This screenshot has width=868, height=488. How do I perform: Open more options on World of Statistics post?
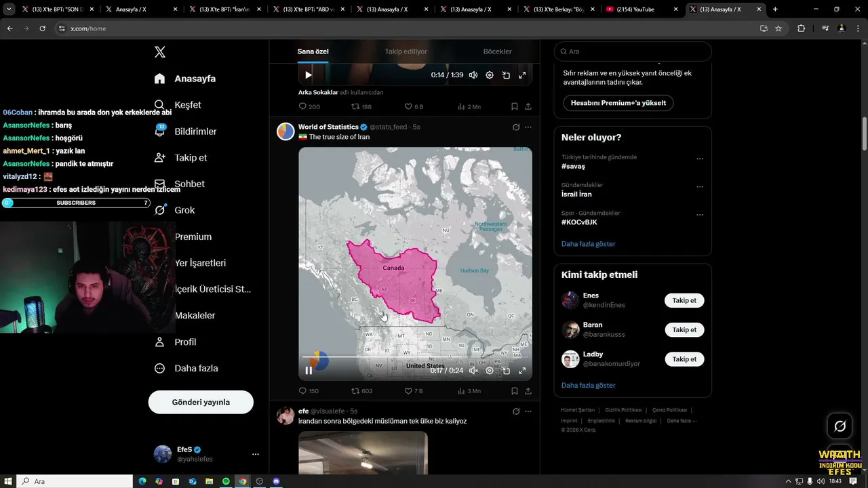pyautogui.click(x=528, y=127)
